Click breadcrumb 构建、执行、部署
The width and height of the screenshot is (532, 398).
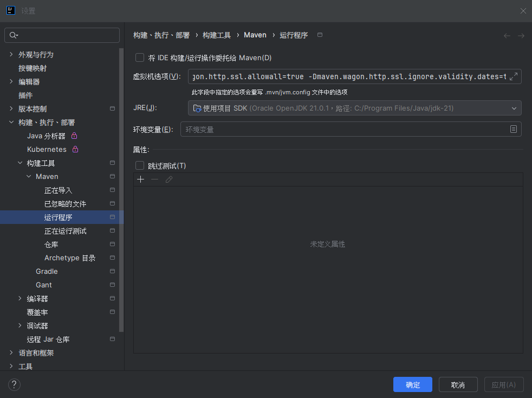(161, 35)
